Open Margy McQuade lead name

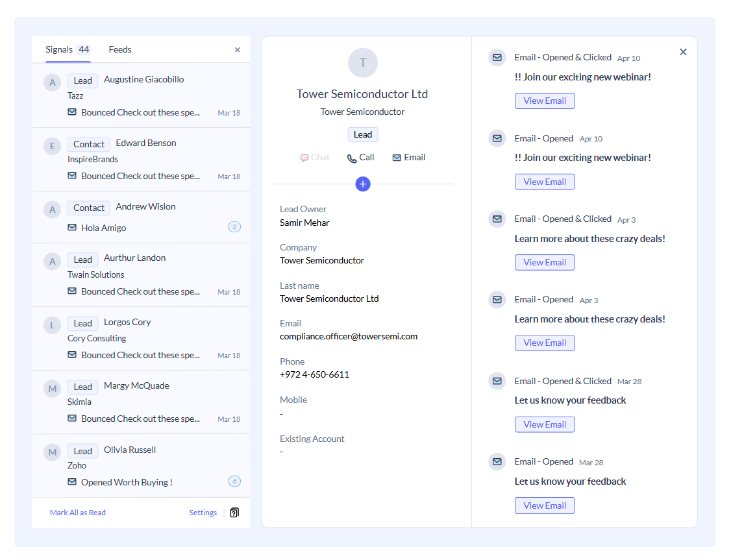coord(136,385)
